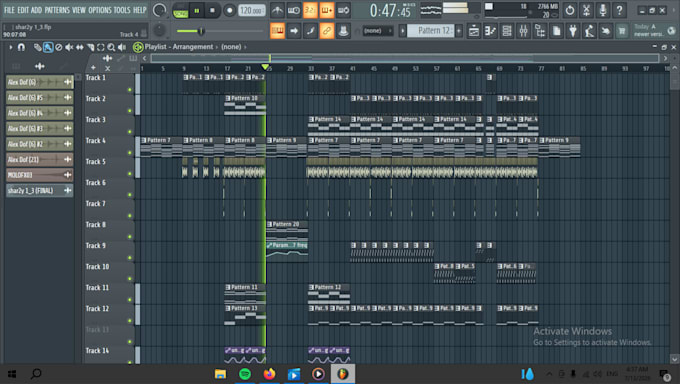Image resolution: width=680 pixels, height=384 pixels.
Task: Mute Track 9 via its green LED
Action: point(130,258)
